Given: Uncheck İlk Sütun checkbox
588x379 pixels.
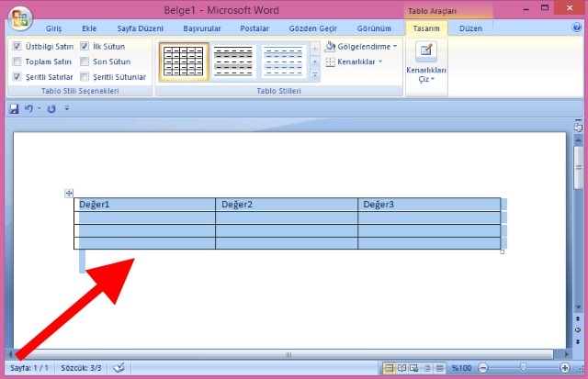Looking at the screenshot, I should (x=85, y=46).
